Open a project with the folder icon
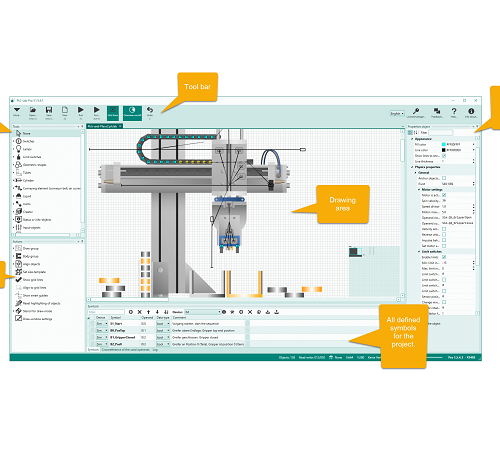 [33, 110]
